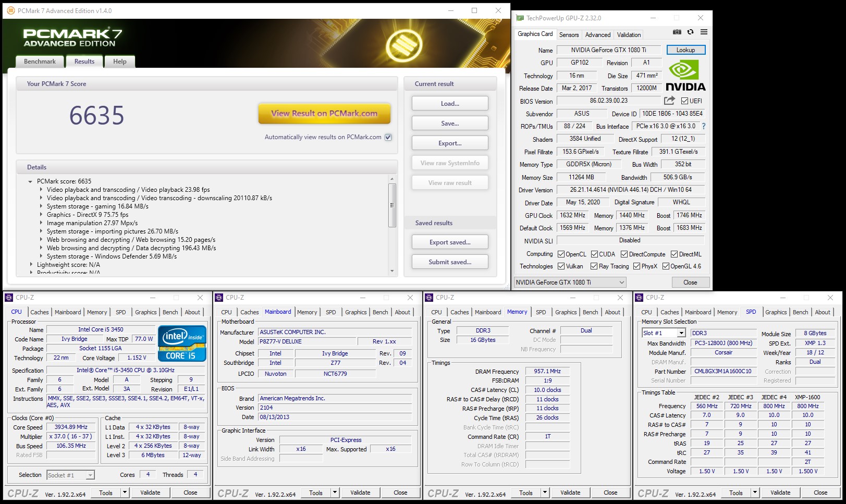The image size is (846, 504).
Task: Expand the Graphics - DirectX 9 detail row
Action: (x=41, y=215)
